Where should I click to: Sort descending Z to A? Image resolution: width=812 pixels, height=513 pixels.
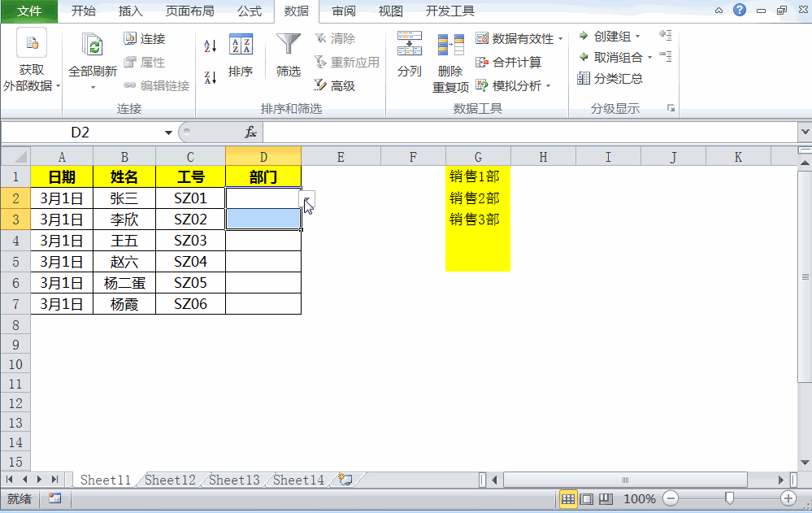click(211, 78)
